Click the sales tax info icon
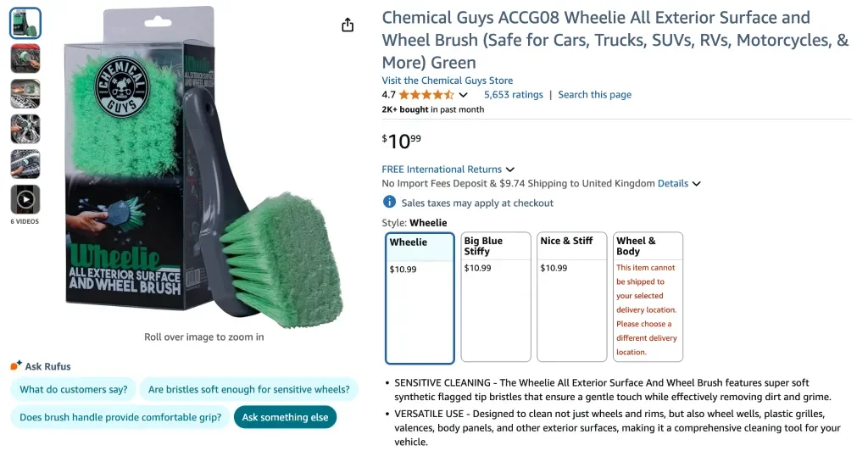The image size is (868, 451). pyautogui.click(x=389, y=203)
